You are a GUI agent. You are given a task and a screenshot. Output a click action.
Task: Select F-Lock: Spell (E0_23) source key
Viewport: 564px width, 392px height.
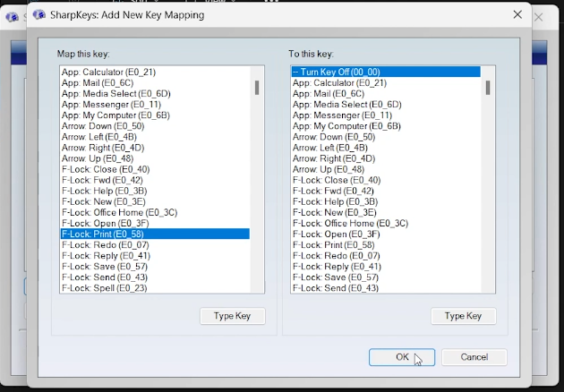pyautogui.click(x=104, y=288)
